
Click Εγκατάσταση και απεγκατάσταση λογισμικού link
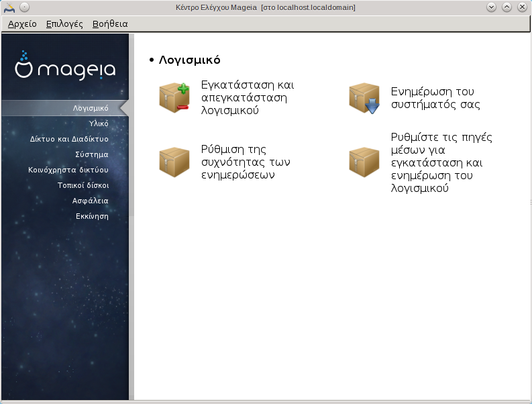[x=248, y=97]
